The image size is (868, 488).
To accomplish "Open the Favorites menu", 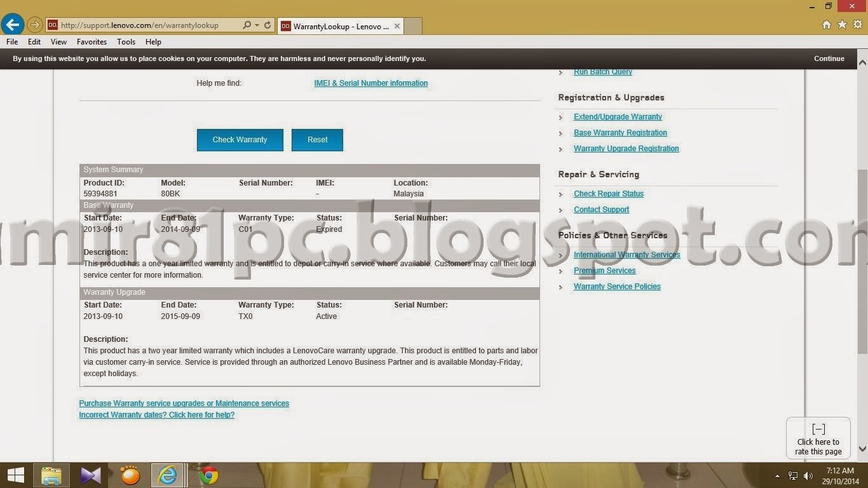I will pos(92,42).
